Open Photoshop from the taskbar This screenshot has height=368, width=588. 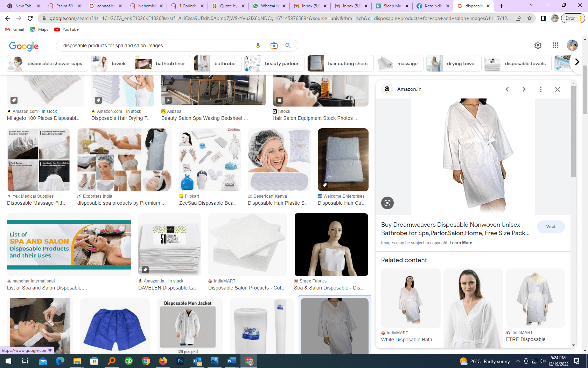click(x=180, y=361)
